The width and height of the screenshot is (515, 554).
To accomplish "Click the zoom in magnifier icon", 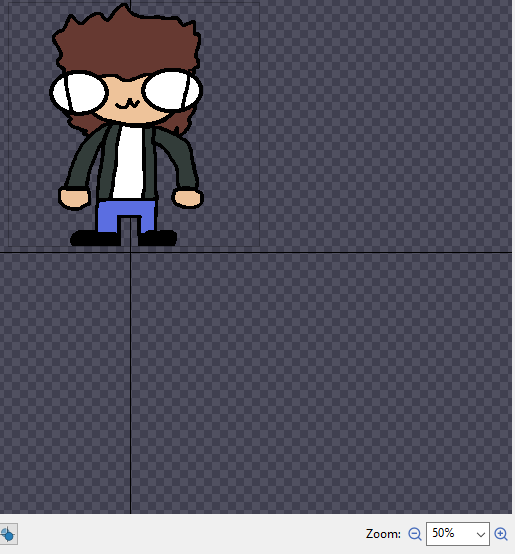I will [501, 534].
